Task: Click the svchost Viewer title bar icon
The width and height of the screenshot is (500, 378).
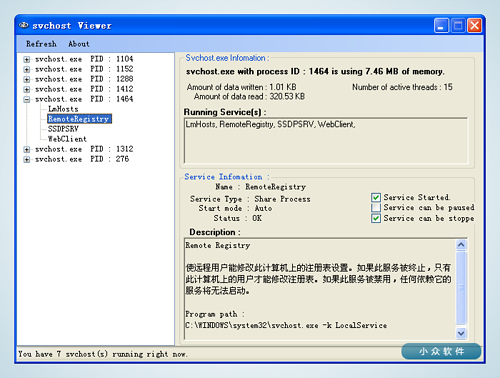Action: pyautogui.click(x=23, y=25)
